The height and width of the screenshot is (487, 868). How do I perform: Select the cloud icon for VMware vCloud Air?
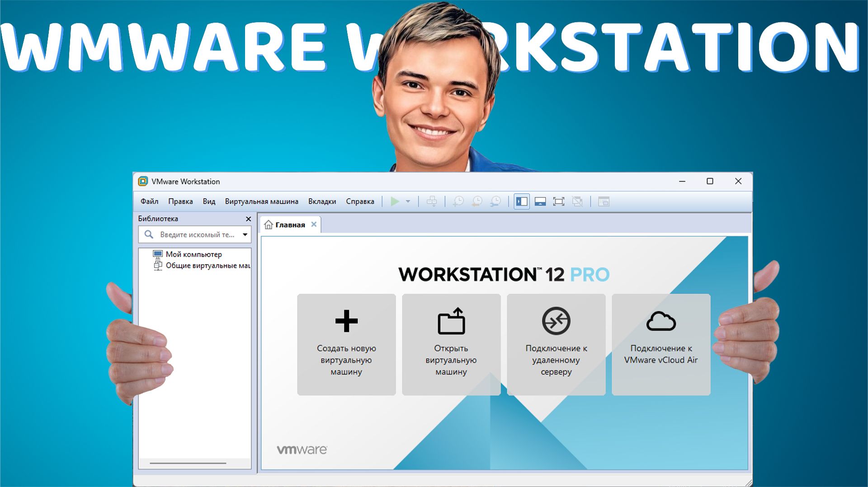(x=661, y=322)
